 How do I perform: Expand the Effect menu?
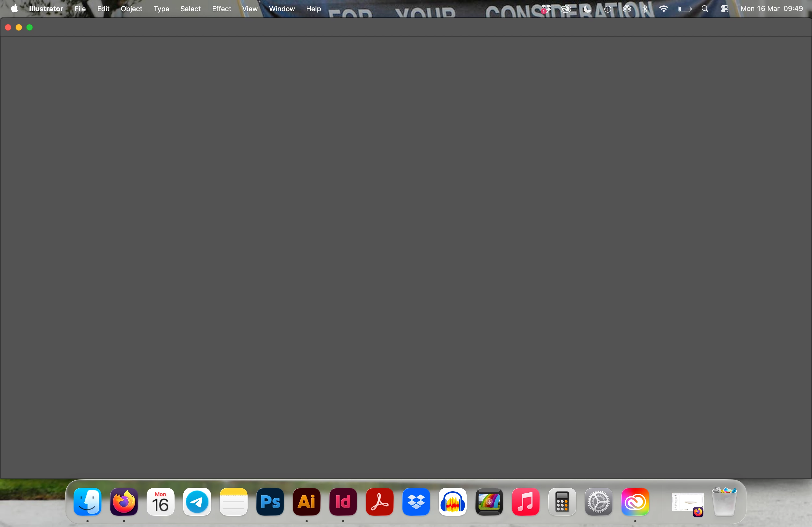click(222, 9)
